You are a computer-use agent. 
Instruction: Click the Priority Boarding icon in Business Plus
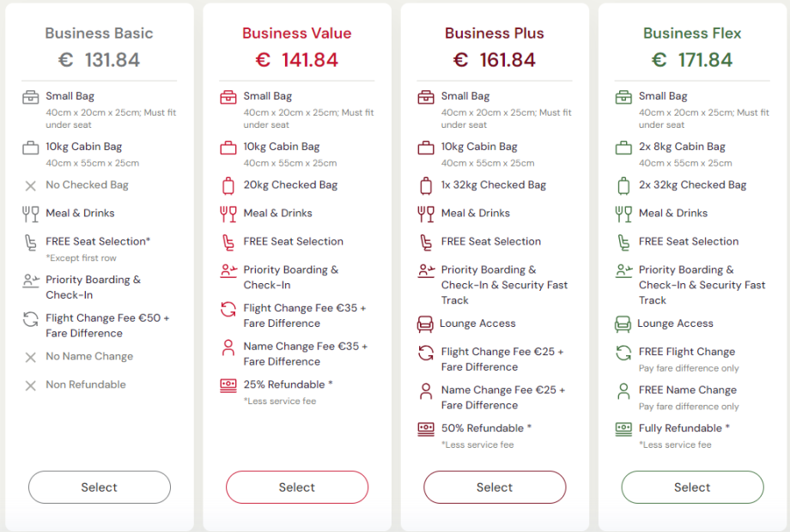428,270
